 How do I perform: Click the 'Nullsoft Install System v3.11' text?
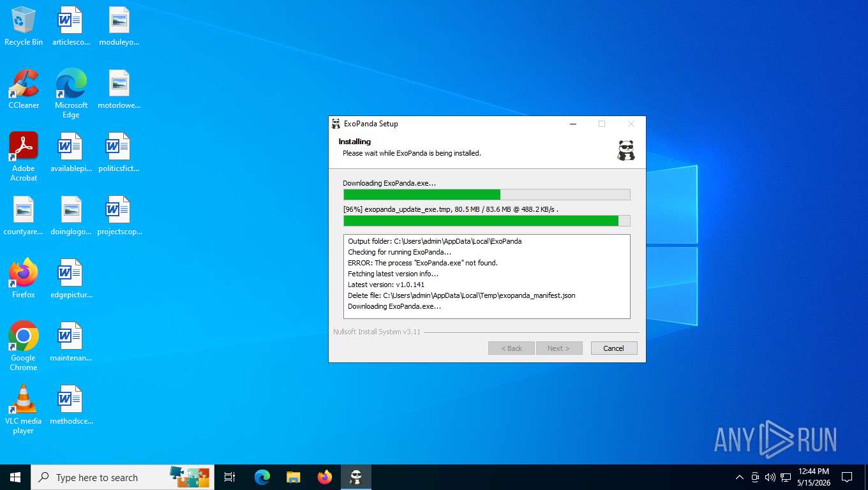[377, 332]
